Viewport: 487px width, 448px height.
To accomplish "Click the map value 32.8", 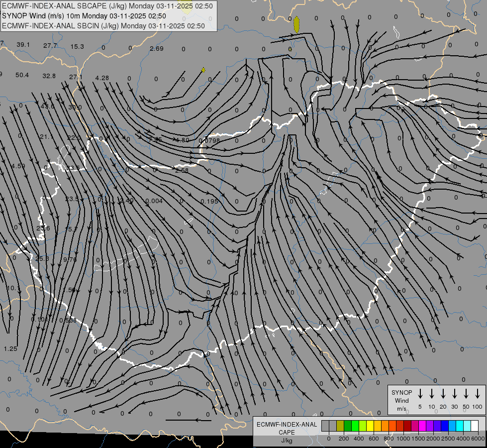I will (x=49, y=76).
